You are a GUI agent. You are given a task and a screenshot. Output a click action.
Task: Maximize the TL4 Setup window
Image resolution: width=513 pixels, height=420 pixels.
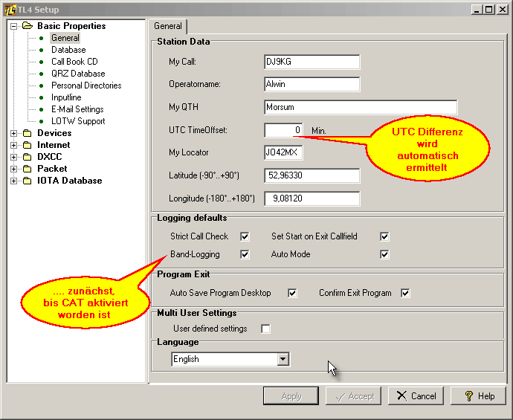click(x=488, y=10)
